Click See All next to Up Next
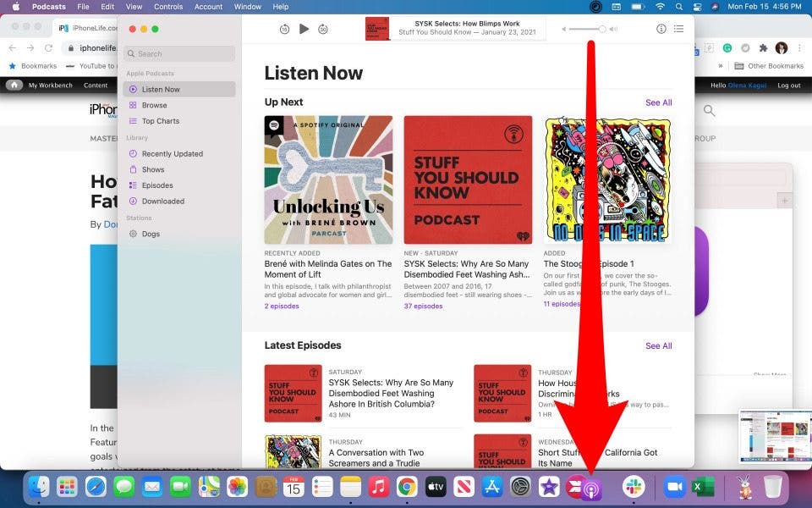 pos(658,102)
